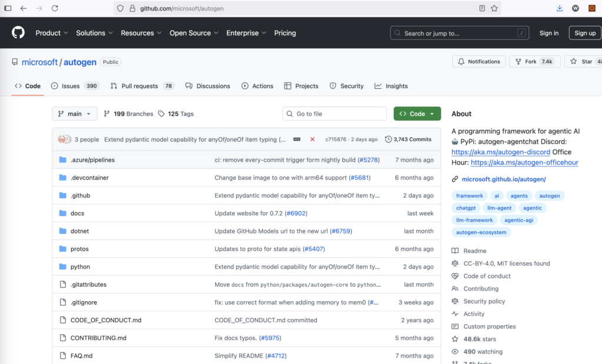Open the Actions tab
The height and width of the screenshot is (364, 602).
pos(257,86)
